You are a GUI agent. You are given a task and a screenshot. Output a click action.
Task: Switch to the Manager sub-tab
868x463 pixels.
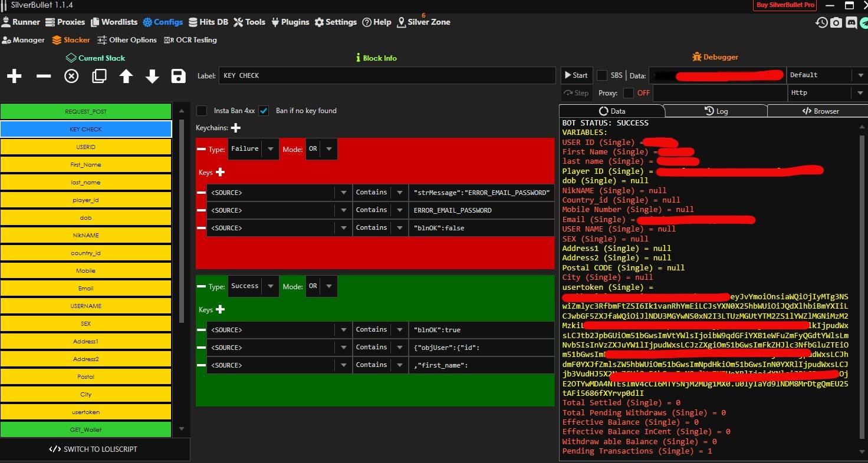pyautogui.click(x=24, y=40)
